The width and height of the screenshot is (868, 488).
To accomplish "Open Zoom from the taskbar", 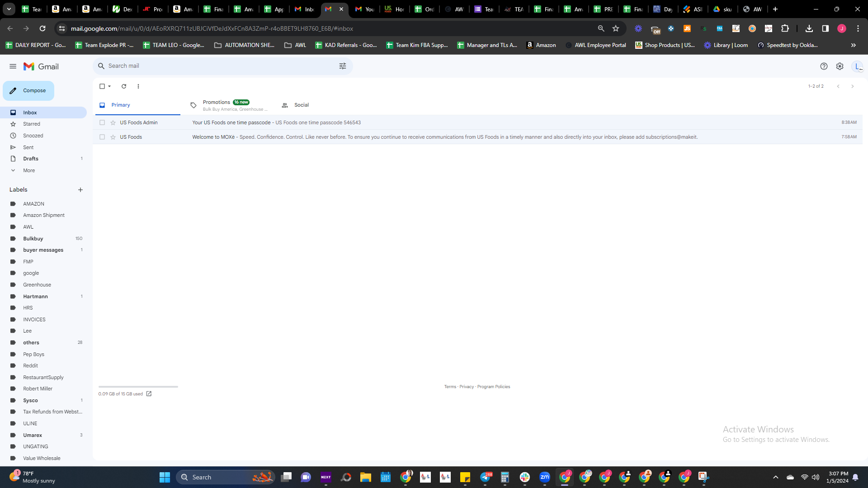I will (545, 477).
